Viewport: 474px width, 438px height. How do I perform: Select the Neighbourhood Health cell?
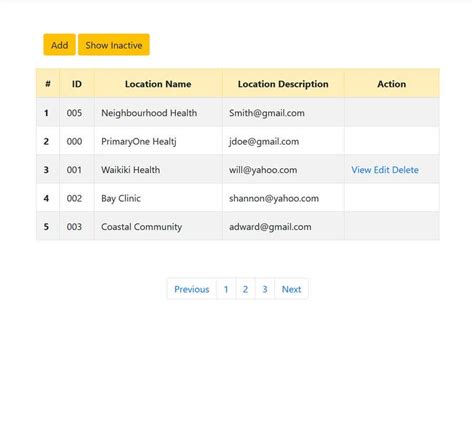pyautogui.click(x=158, y=113)
